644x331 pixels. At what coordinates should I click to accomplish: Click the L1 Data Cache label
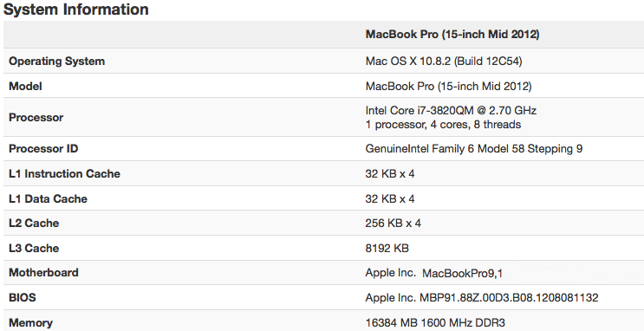click(48, 198)
